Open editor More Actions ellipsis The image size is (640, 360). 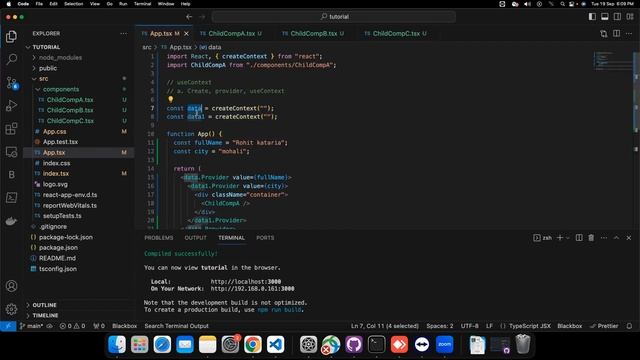click(629, 33)
